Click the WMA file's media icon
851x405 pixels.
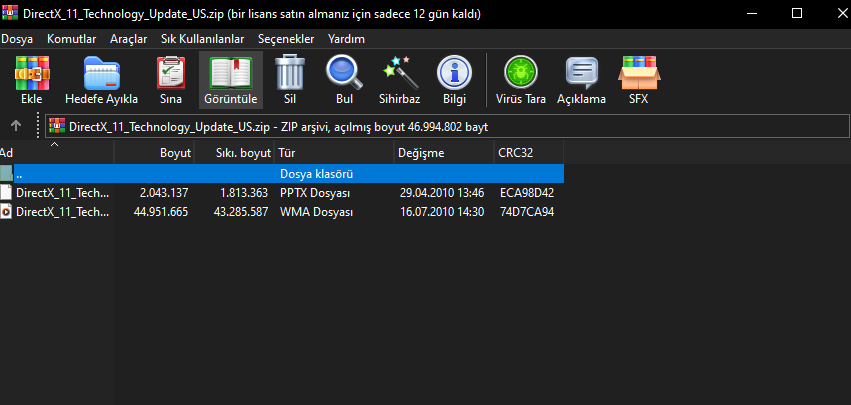click(6, 211)
